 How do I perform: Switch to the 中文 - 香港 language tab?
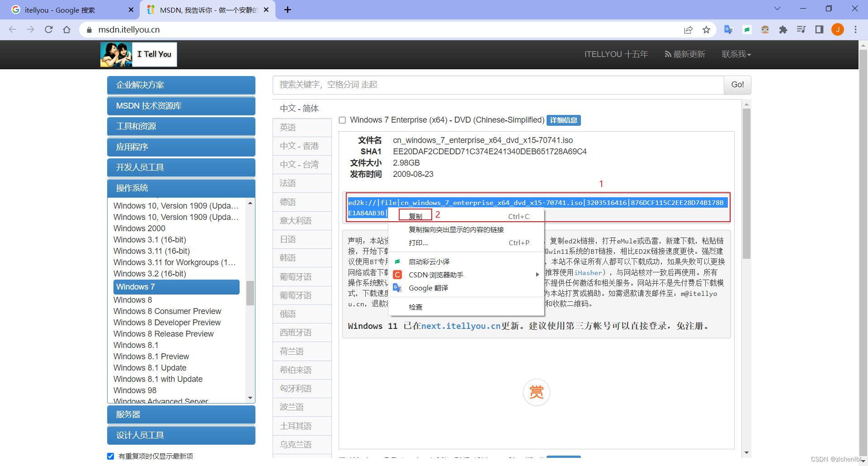coord(302,146)
